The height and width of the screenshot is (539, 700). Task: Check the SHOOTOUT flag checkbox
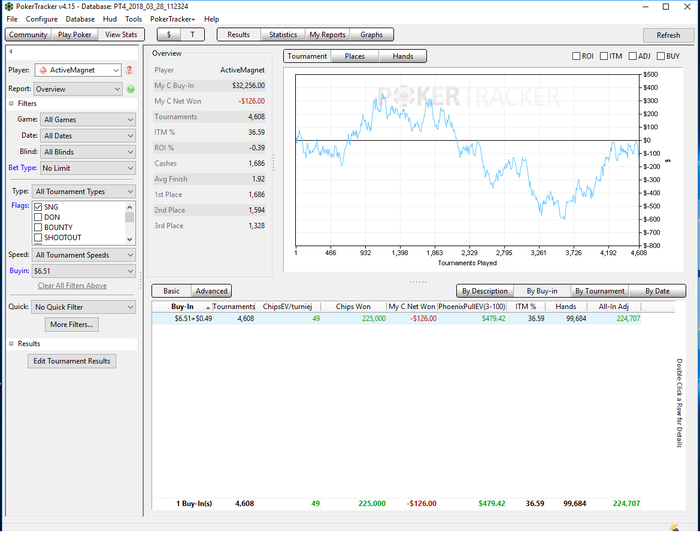(x=38, y=238)
